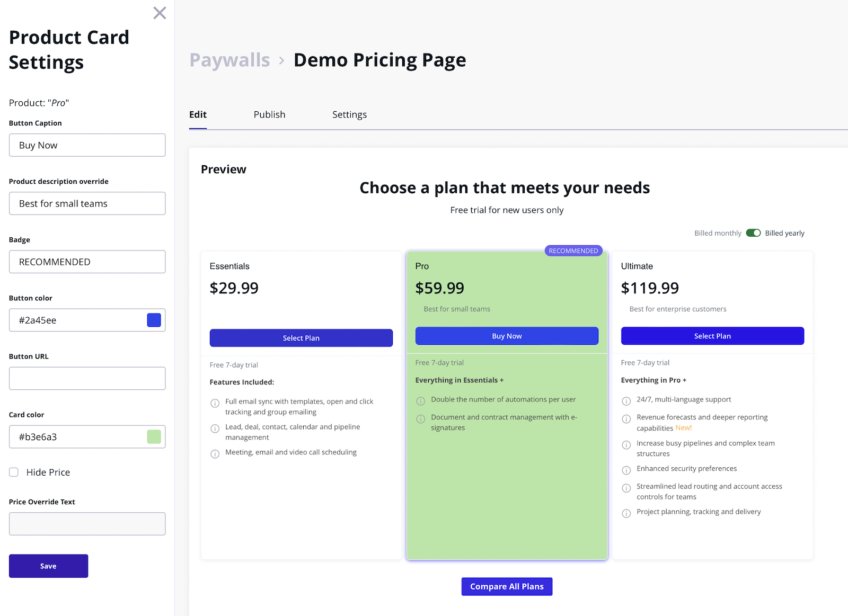Toggle the Billed monthly/yearly switch
This screenshot has width=848, height=616.
pos(753,233)
